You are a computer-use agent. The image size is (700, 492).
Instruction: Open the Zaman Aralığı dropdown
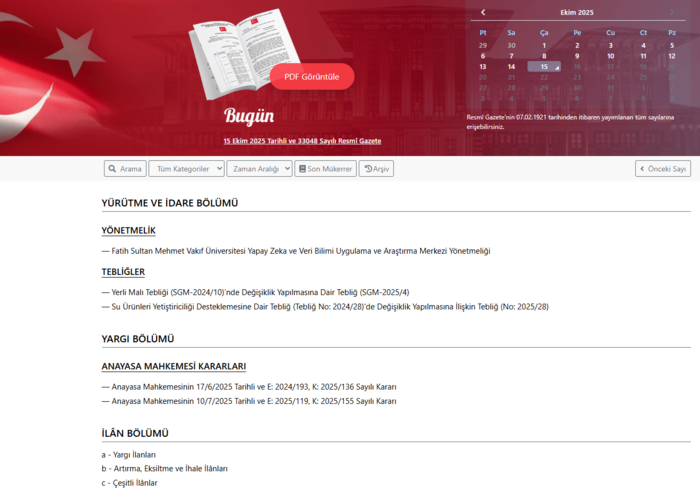(259, 169)
